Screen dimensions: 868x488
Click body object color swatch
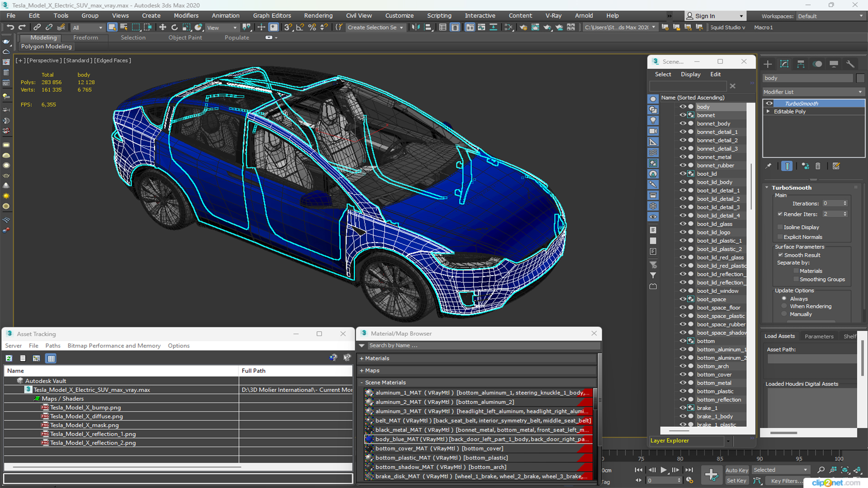click(860, 78)
